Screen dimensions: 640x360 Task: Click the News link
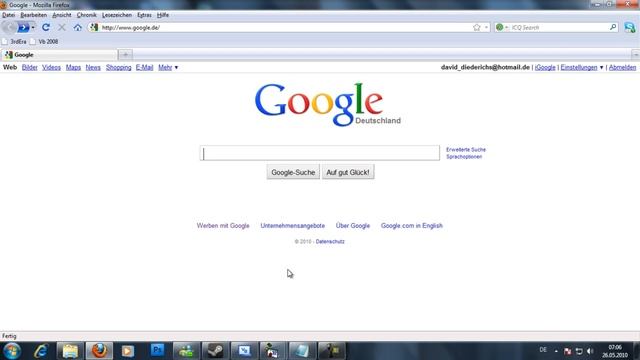pyautogui.click(x=93, y=67)
